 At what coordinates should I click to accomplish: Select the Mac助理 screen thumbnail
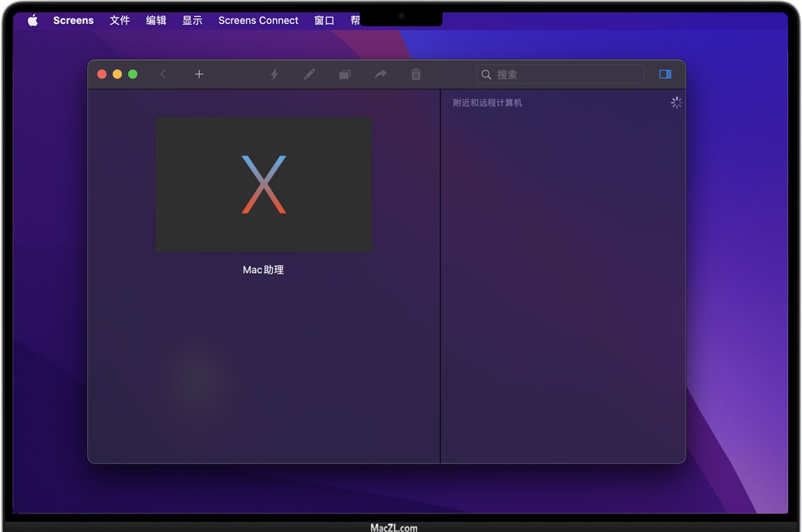[263, 184]
